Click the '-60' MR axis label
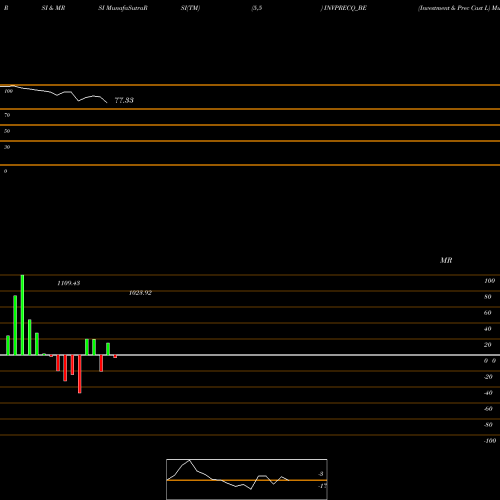 point(488,409)
